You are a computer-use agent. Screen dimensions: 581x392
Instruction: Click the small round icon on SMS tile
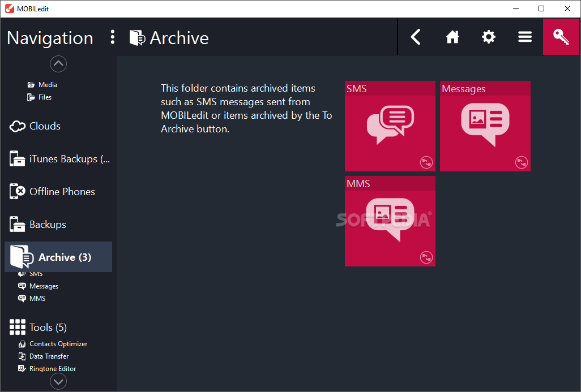426,162
